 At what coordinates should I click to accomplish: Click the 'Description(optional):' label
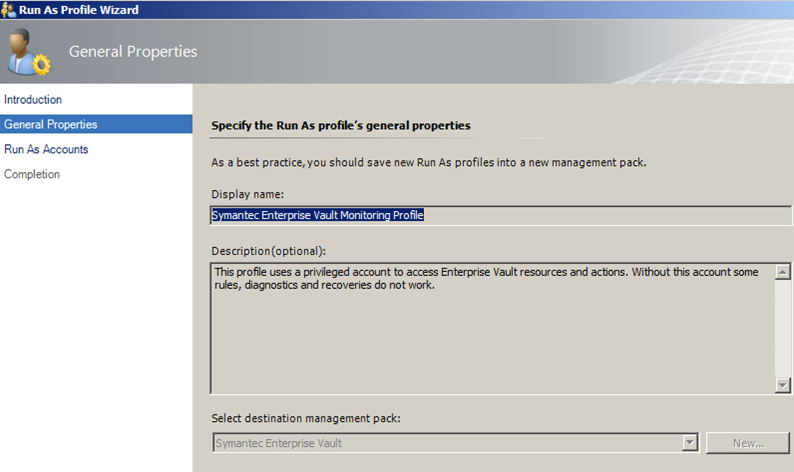pos(269,250)
